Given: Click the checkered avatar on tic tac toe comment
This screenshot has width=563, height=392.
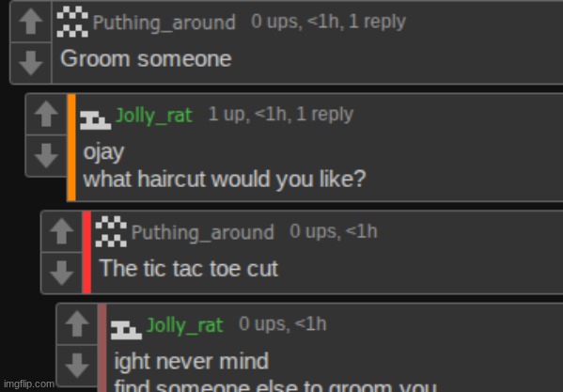Looking at the screenshot, I should click(111, 231).
